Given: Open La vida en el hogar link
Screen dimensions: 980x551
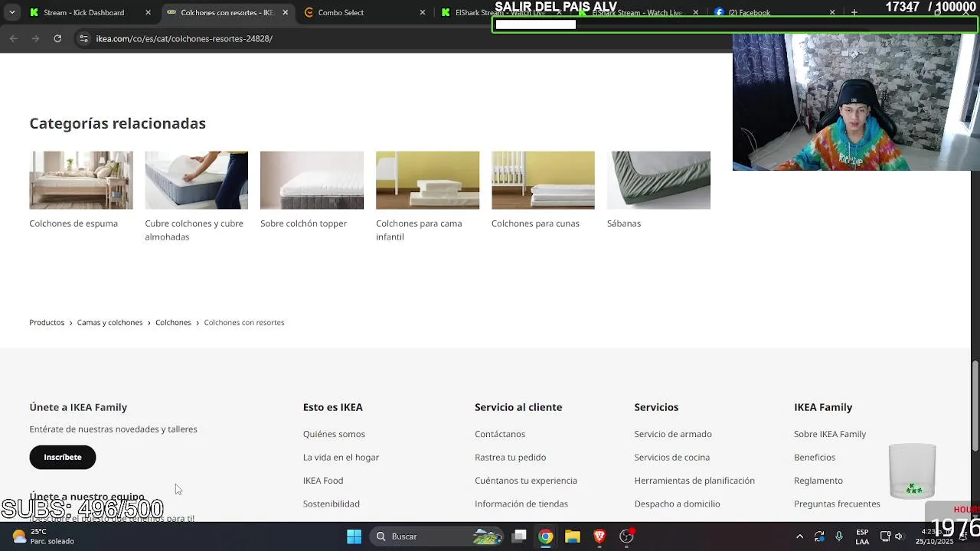Looking at the screenshot, I should pos(341,457).
